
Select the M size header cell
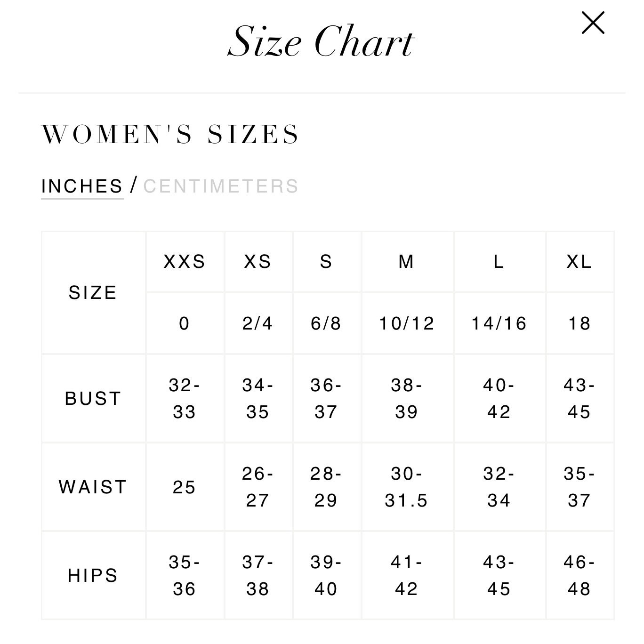tap(407, 262)
